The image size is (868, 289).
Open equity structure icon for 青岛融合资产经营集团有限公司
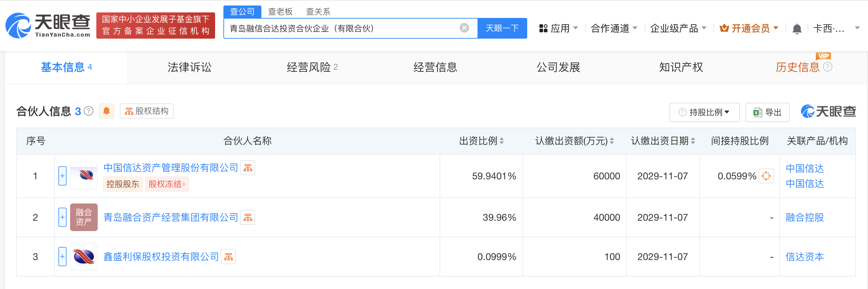point(248,217)
